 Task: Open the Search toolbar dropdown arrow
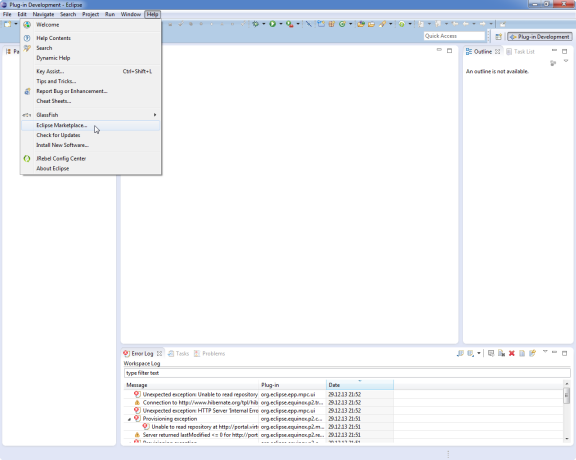[x=390, y=24]
